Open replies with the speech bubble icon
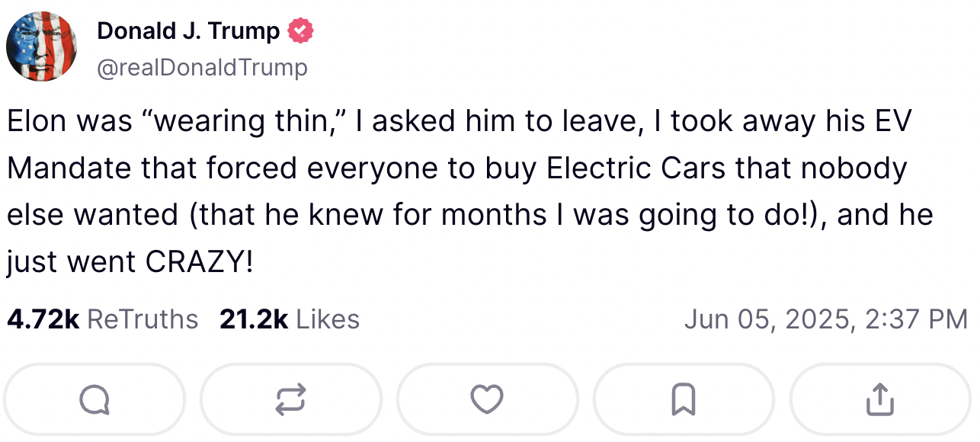Image resolution: width=980 pixels, height=442 pixels. click(94, 399)
